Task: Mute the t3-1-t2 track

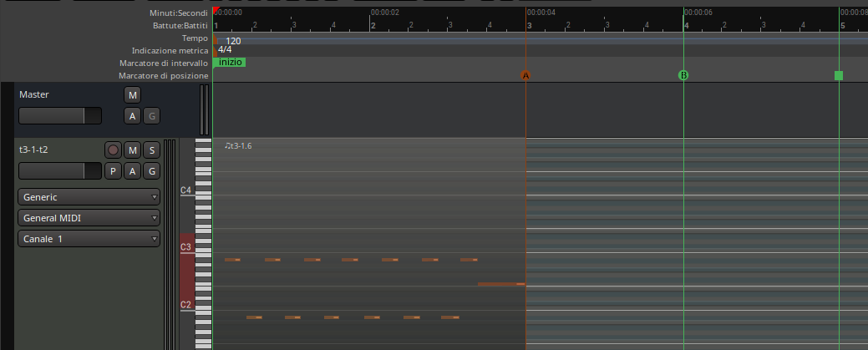Action: click(x=133, y=150)
